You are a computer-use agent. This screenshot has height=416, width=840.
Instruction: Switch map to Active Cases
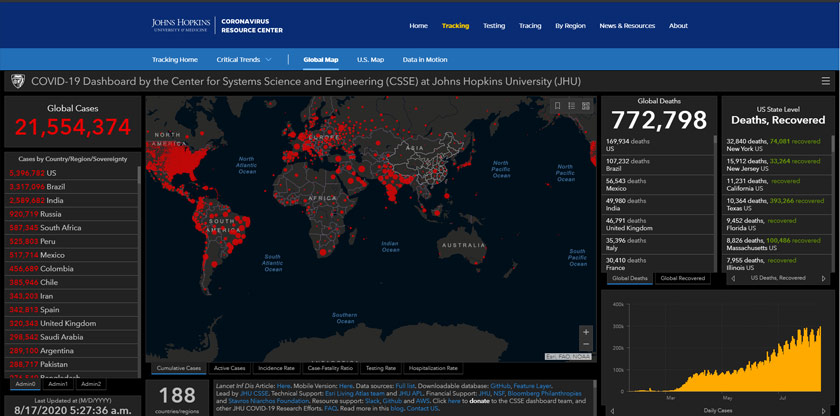click(229, 368)
